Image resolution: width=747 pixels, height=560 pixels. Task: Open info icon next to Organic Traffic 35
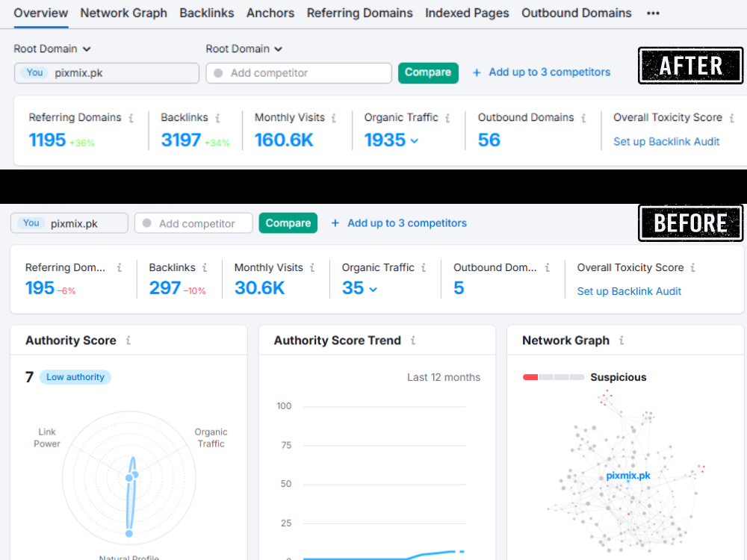point(424,267)
